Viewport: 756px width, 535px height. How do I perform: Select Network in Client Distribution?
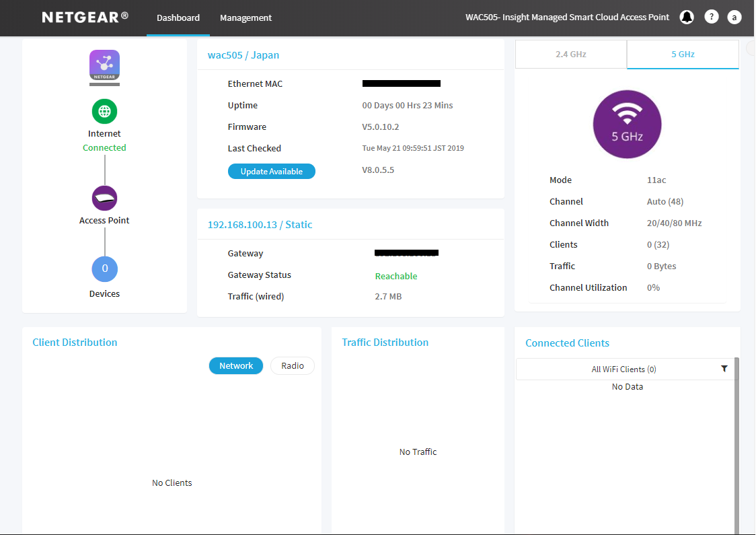(236, 365)
